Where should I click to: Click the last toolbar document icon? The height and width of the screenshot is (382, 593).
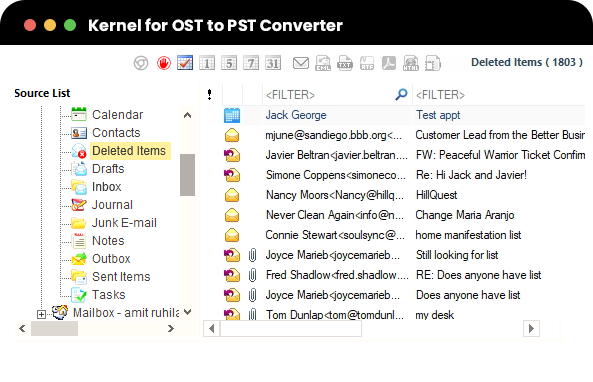(x=433, y=63)
